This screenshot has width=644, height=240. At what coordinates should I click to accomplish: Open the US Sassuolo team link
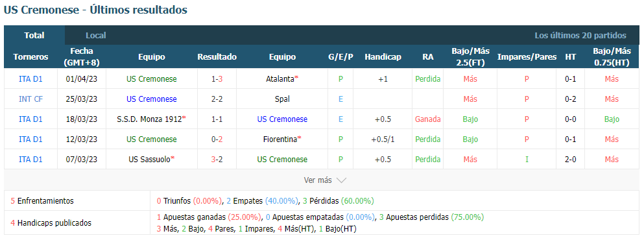pos(150,160)
